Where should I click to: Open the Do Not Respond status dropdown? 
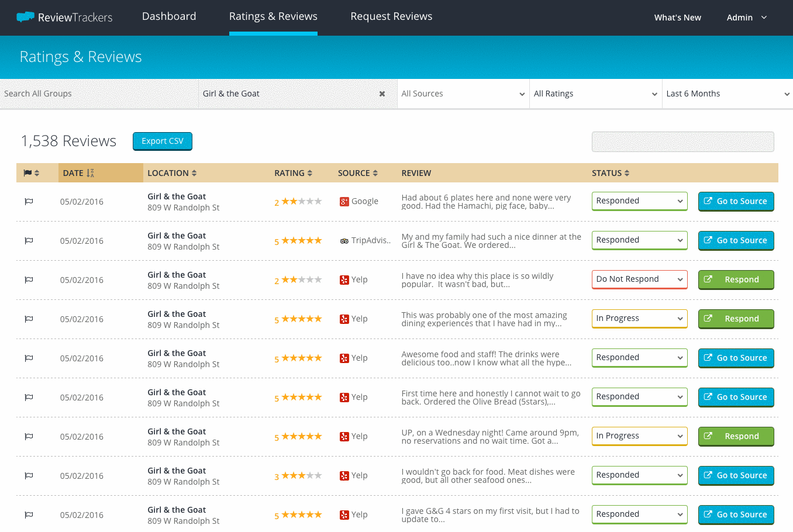639,279
